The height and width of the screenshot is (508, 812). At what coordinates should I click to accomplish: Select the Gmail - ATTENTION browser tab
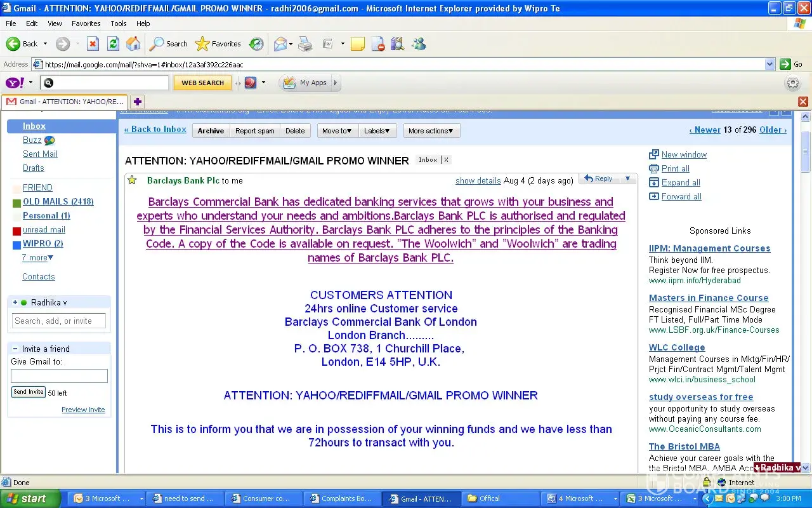coord(65,102)
